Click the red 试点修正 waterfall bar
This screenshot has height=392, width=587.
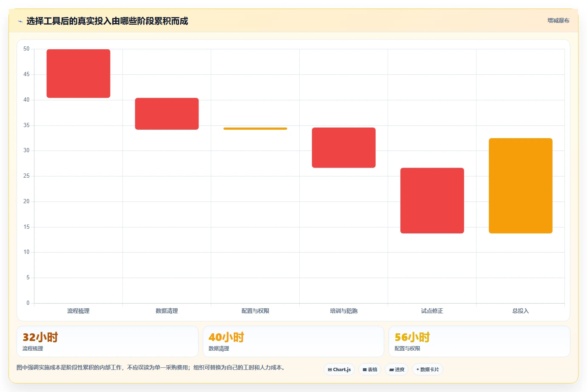tap(432, 201)
